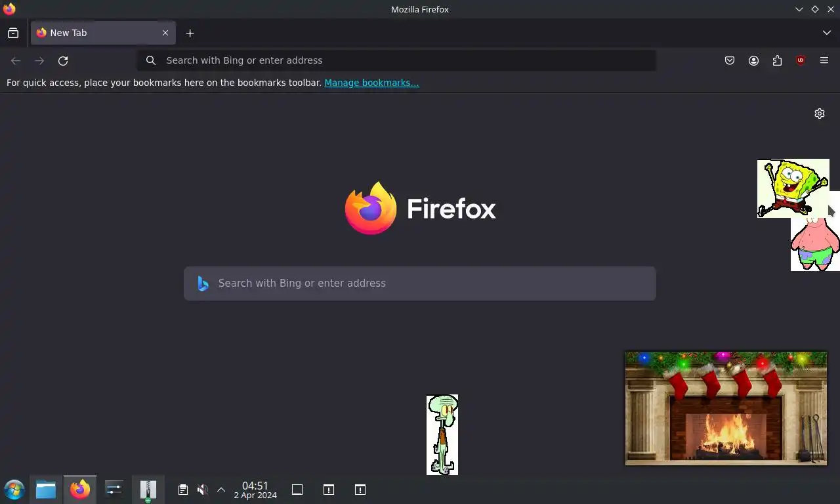Click the Squidward image
The height and width of the screenshot is (504, 840).
pos(442,434)
